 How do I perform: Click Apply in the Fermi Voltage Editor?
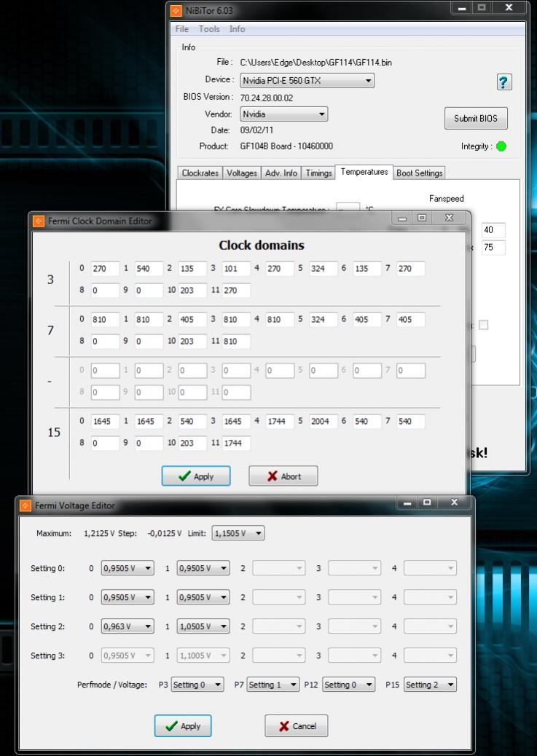[183, 726]
